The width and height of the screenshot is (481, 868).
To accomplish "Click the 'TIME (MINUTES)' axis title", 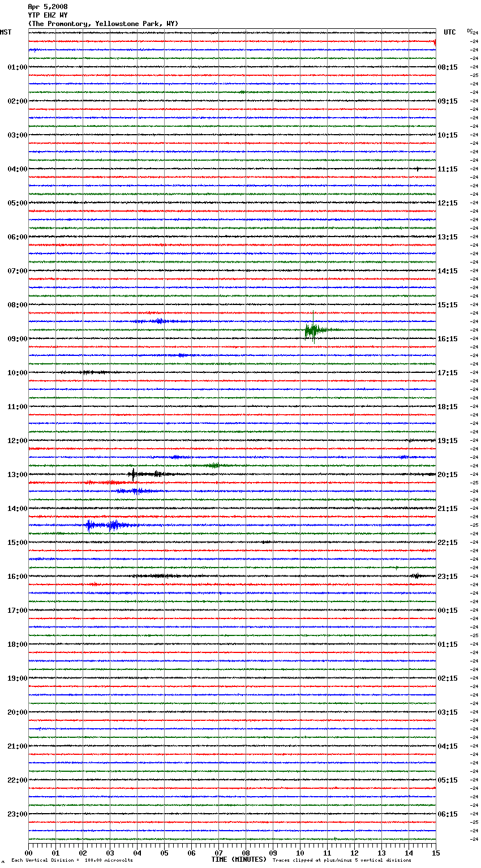I will [239, 860].
